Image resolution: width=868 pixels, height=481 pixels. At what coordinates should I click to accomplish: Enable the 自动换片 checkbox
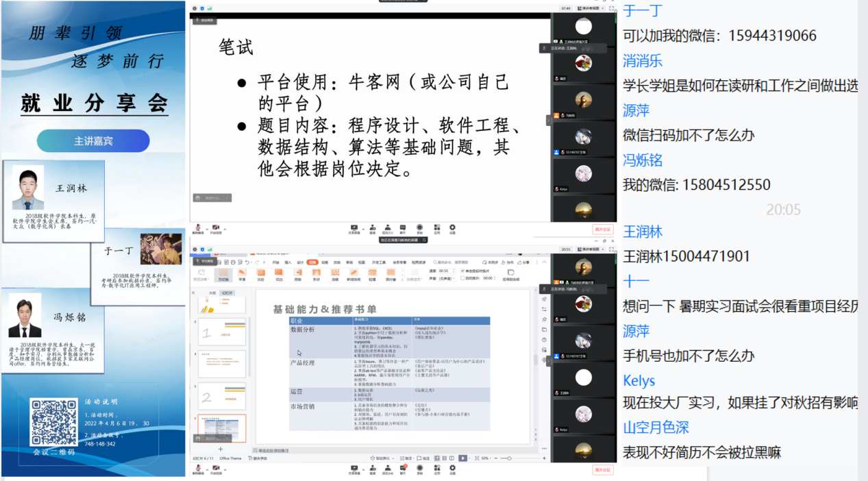[463, 278]
